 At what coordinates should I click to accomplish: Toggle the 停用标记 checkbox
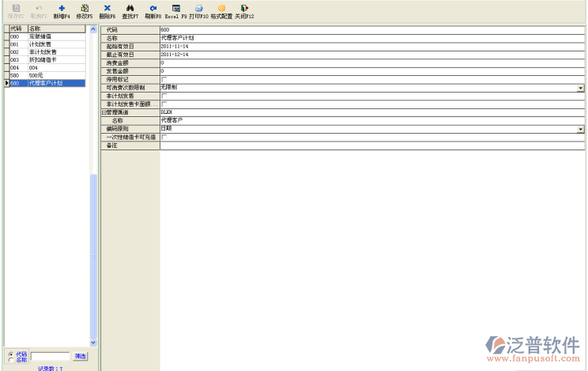click(x=164, y=80)
